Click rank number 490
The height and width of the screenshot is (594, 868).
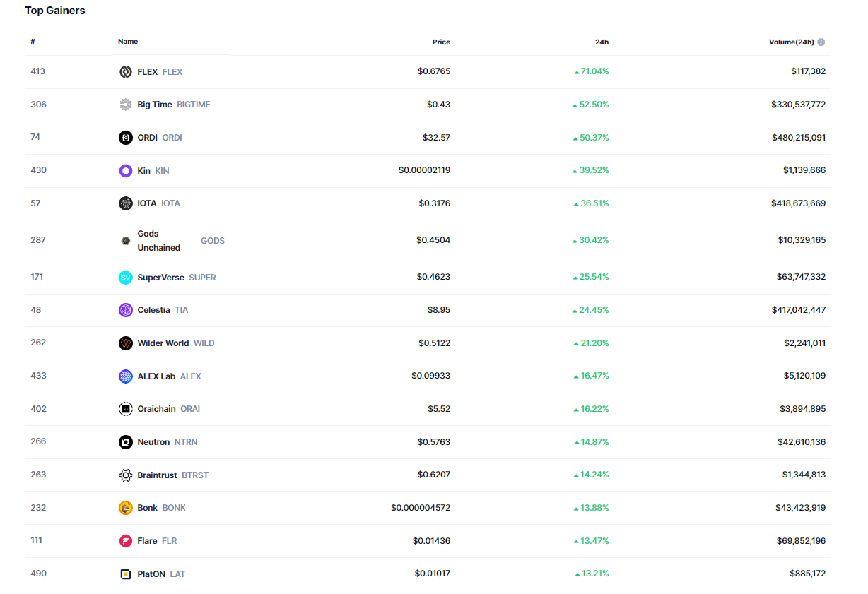pyautogui.click(x=38, y=574)
